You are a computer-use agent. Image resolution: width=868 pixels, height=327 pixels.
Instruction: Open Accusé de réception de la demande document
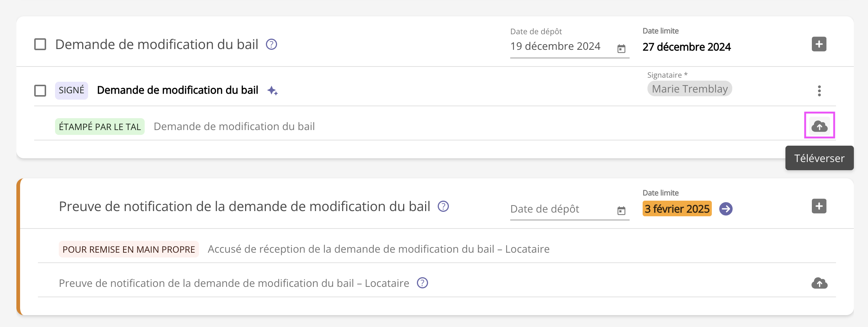[x=378, y=249]
